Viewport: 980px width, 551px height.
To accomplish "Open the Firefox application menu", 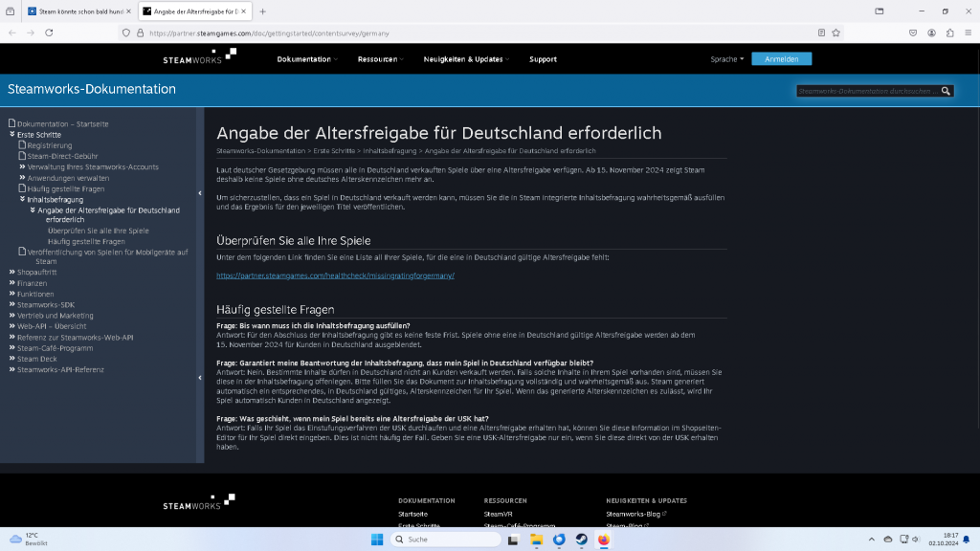I will pyautogui.click(x=968, y=33).
